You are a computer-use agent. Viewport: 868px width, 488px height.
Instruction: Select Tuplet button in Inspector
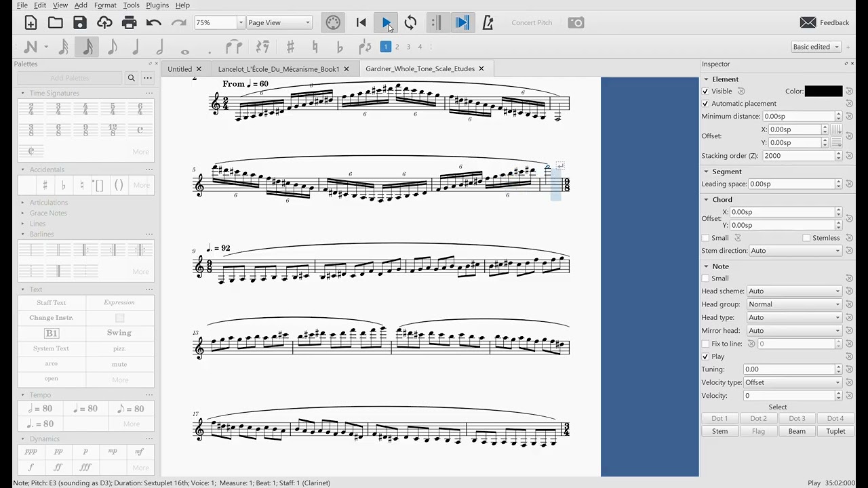[x=835, y=432]
